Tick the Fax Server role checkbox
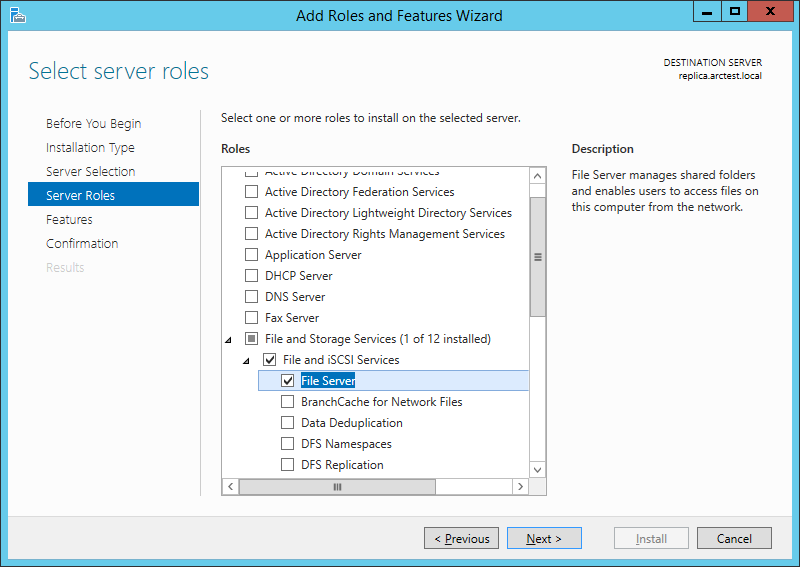The width and height of the screenshot is (800, 567). [252, 318]
